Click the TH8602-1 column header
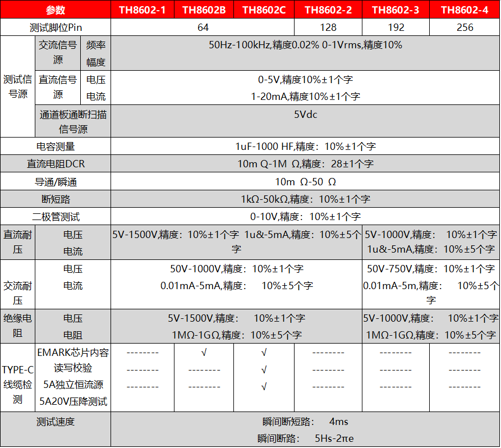The width and height of the screenshot is (501, 448). tap(142, 10)
